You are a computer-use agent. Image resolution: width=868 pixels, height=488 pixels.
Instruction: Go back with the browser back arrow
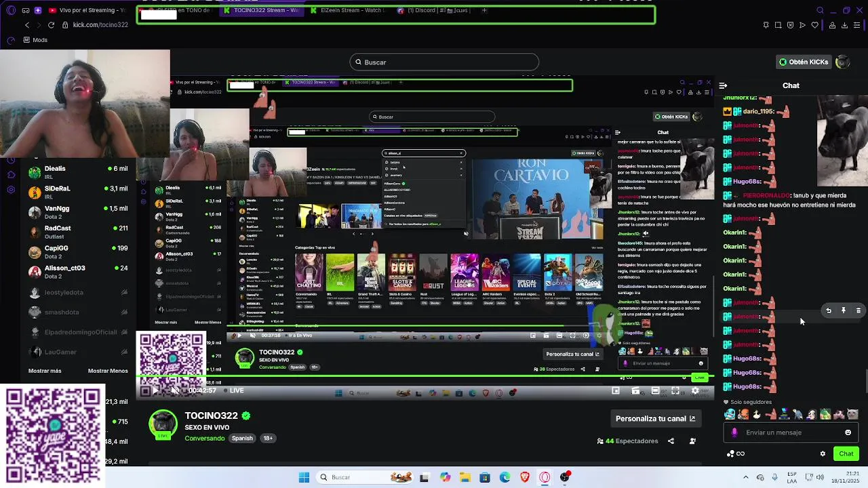27,25
